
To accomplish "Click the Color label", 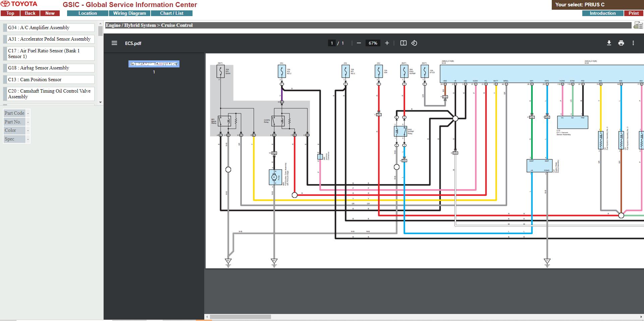I will click(14, 130).
